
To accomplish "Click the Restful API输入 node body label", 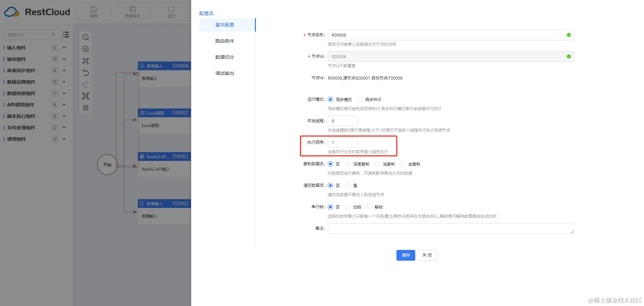I will (x=156, y=169).
